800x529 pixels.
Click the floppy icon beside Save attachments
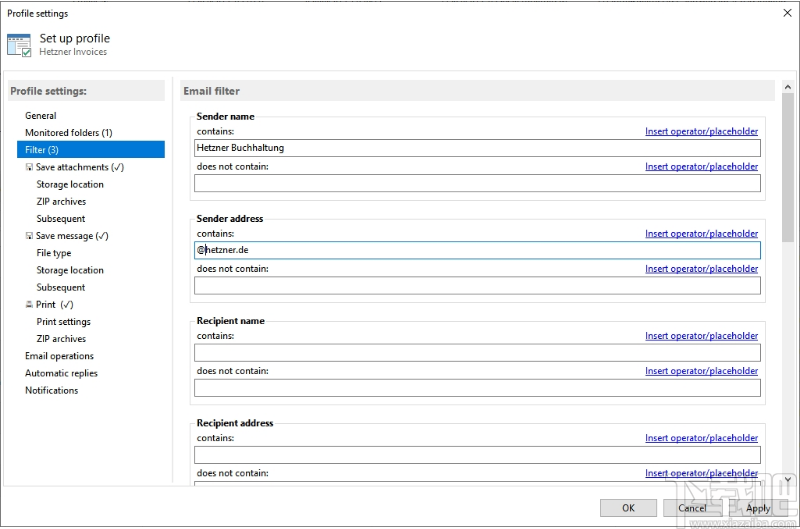pyautogui.click(x=29, y=168)
